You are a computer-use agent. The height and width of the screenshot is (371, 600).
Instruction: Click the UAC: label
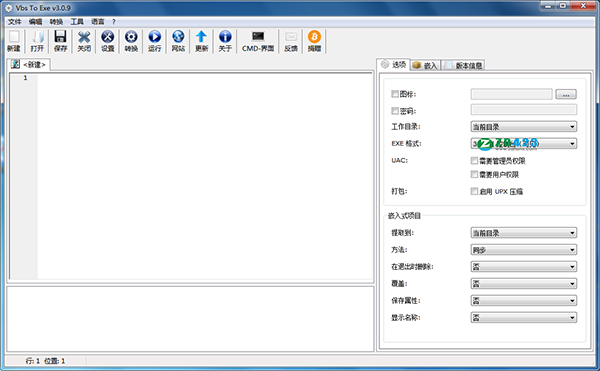click(399, 160)
